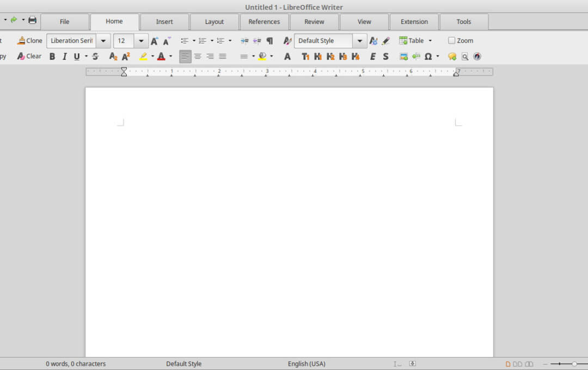Open the Default Style paragraph style dropdown
Screen dimensions: 588x370
(x=359, y=41)
